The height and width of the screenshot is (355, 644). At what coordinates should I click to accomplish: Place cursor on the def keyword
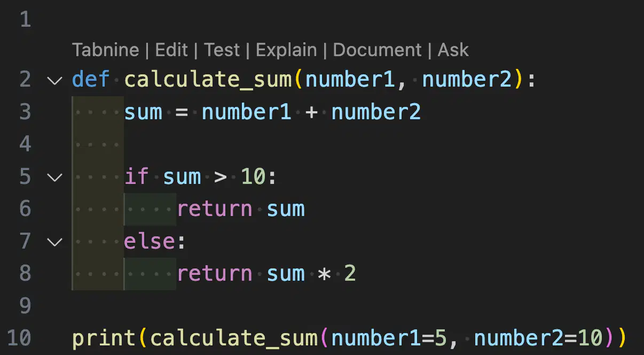(x=91, y=80)
